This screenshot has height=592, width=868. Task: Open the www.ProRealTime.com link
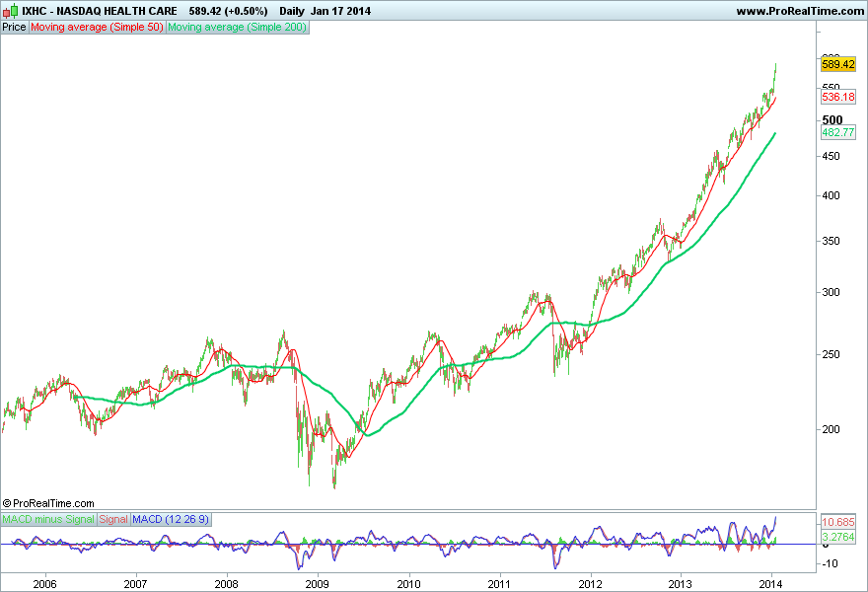(x=800, y=11)
